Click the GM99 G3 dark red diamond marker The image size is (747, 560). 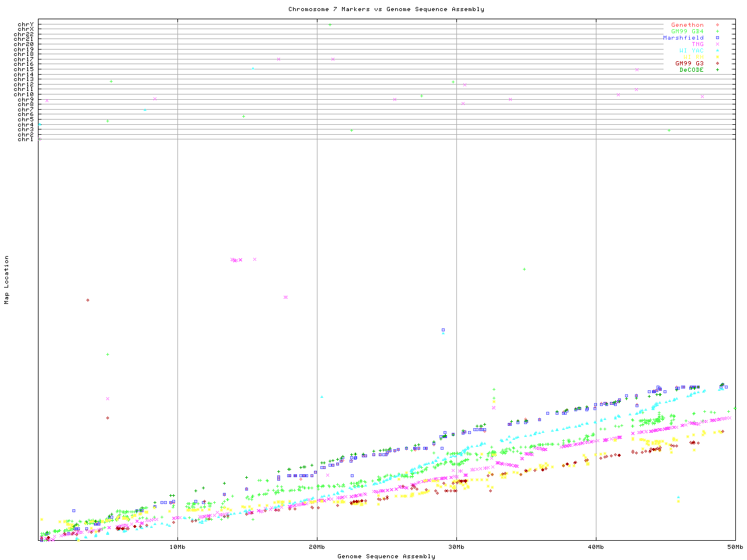pyautogui.click(x=717, y=64)
